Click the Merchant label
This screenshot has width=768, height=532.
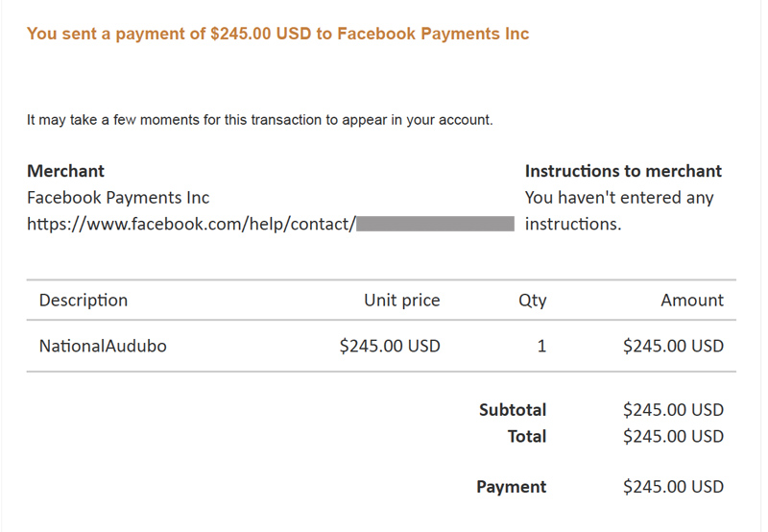[x=65, y=171]
